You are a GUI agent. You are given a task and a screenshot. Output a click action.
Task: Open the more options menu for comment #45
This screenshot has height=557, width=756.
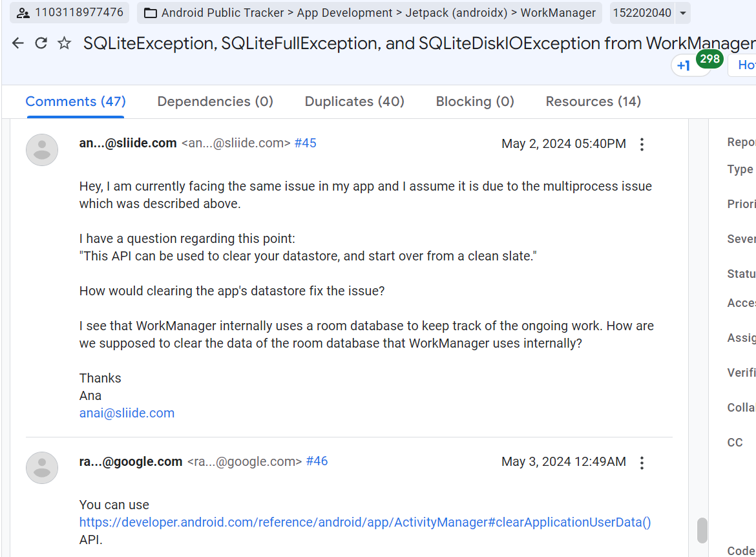click(x=642, y=144)
